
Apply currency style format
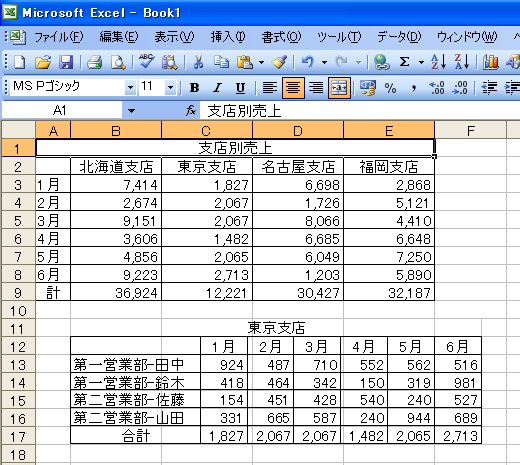pos(367,88)
